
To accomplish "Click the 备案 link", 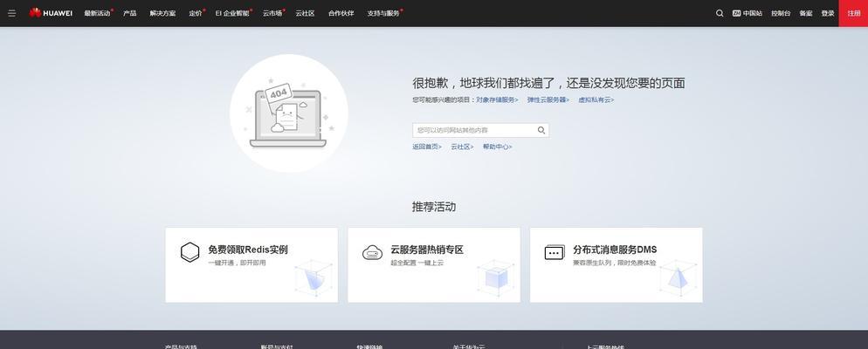I will [805, 13].
